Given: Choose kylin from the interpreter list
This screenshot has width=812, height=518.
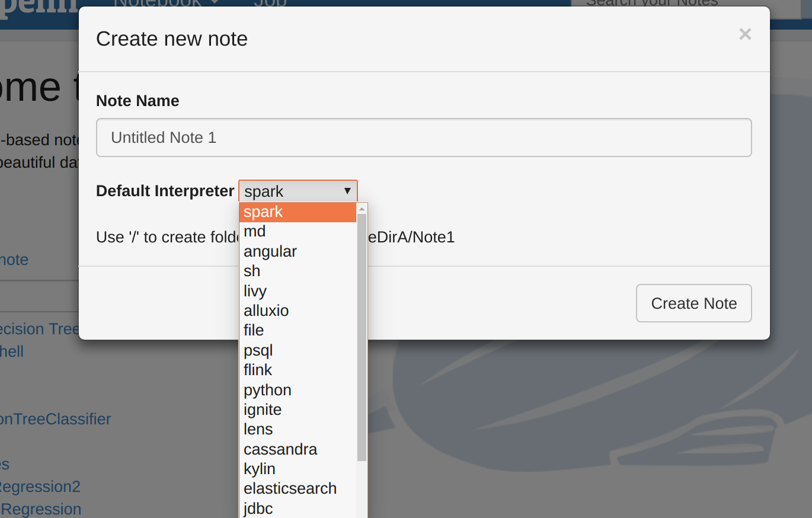Looking at the screenshot, I should point(298,469).
